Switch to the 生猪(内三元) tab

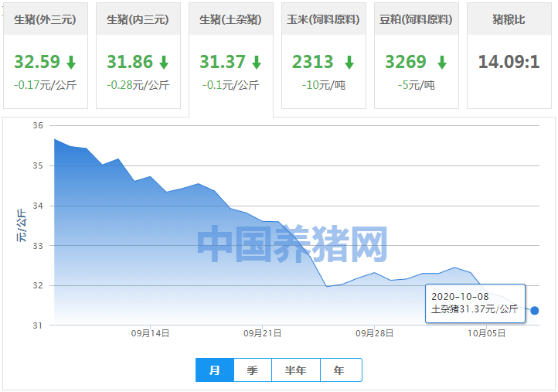[138, 19]
